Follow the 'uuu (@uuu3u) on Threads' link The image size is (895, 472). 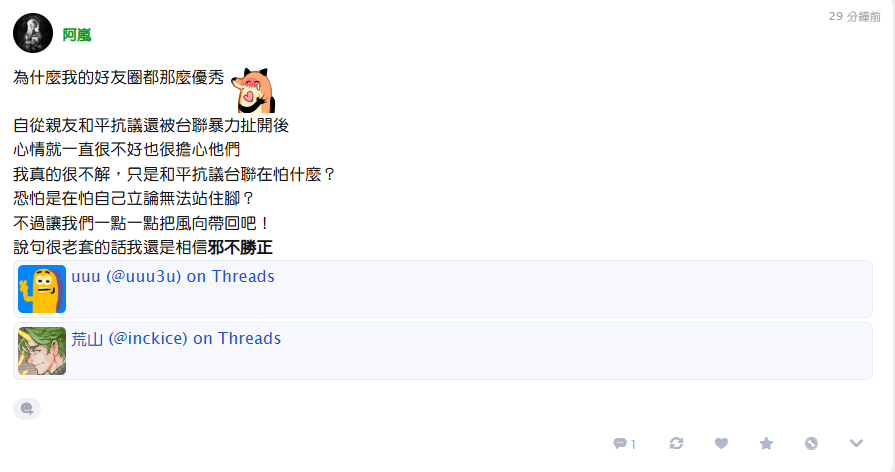click(x=173, y=276)
